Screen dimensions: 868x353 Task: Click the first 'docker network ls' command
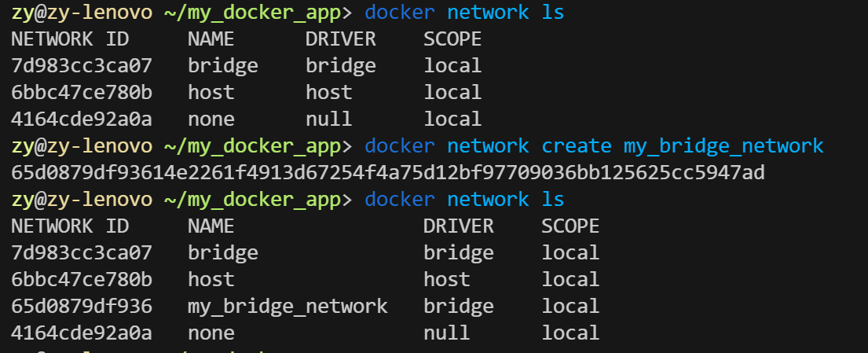[x=464, y=13]
